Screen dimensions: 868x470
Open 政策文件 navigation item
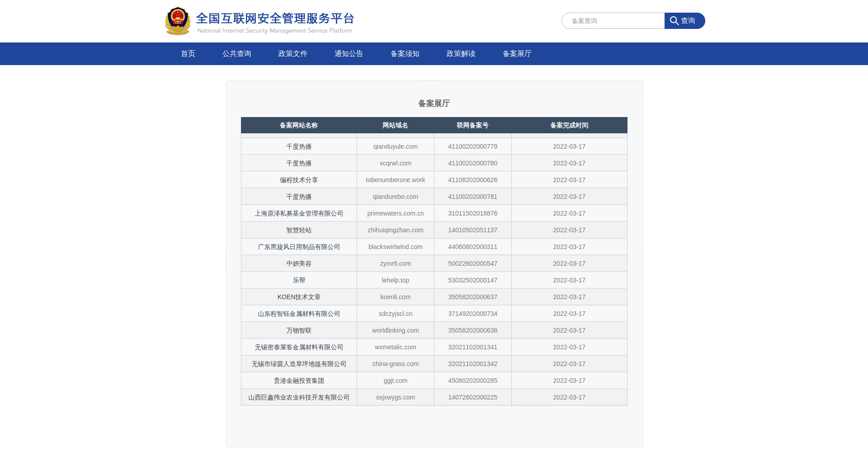click(x=292, y=54)
